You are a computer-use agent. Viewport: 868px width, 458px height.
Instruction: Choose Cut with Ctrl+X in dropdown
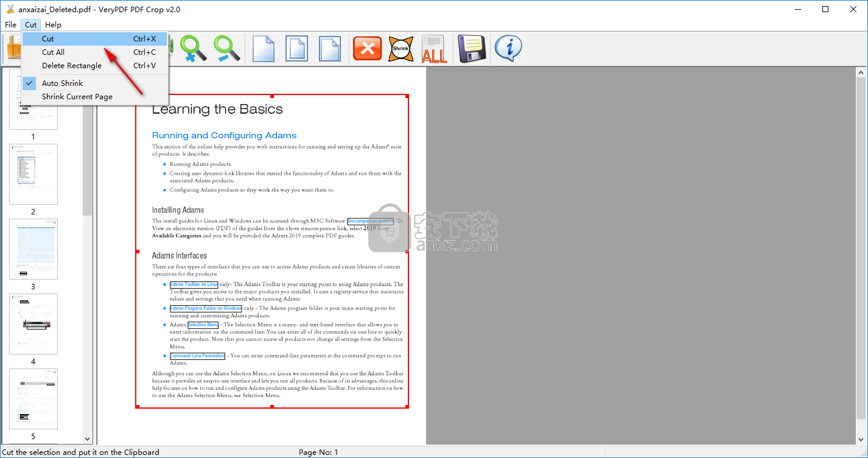point(94,38)
